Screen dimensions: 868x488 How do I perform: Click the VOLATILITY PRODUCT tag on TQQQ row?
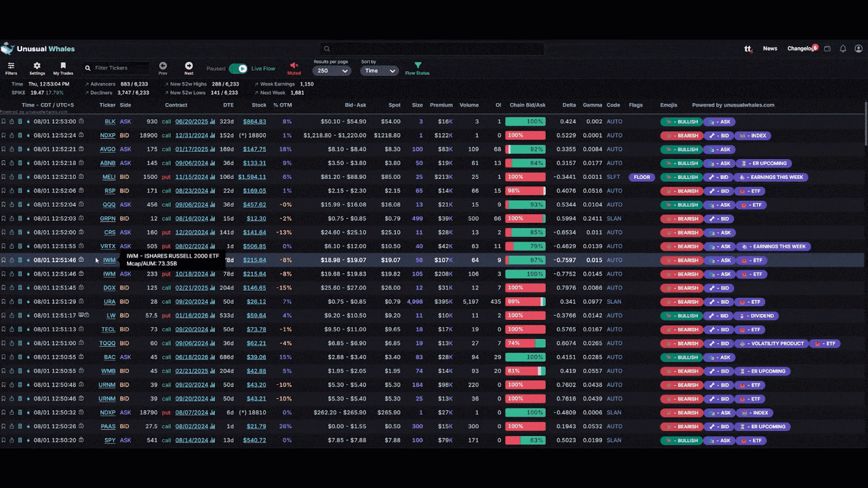772,343
